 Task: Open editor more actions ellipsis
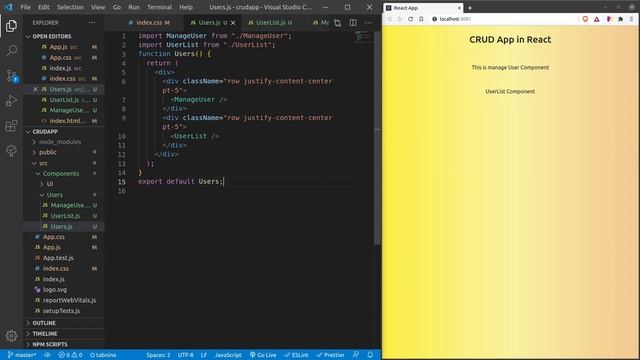point(368,23)
